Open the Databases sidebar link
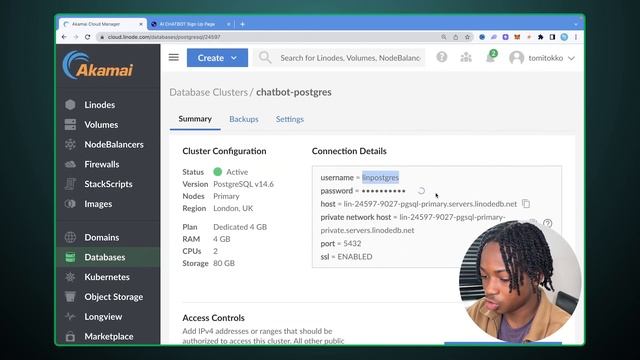Image resolution: width=640 pixels, height=360 pixels. pyautogui.click(x=104, y=257)
